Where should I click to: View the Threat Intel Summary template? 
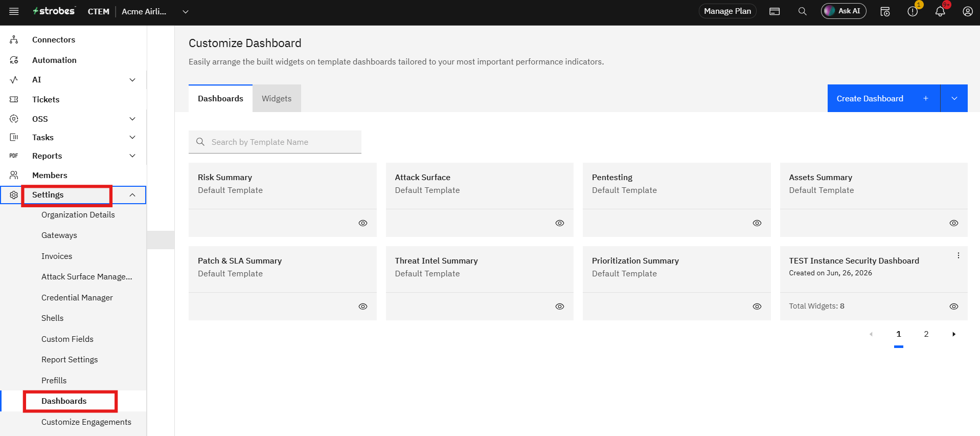(560, 307)
